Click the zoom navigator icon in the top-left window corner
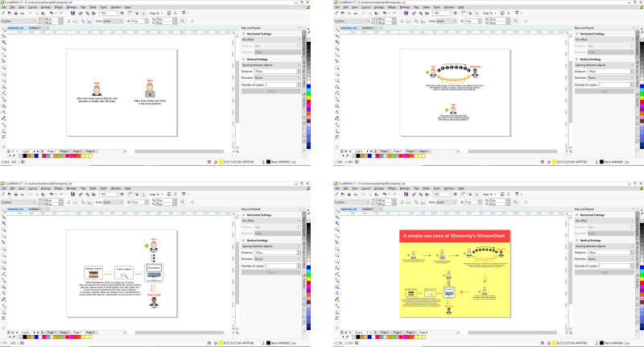Screen dimensions: 644x347 click(237, 151)
